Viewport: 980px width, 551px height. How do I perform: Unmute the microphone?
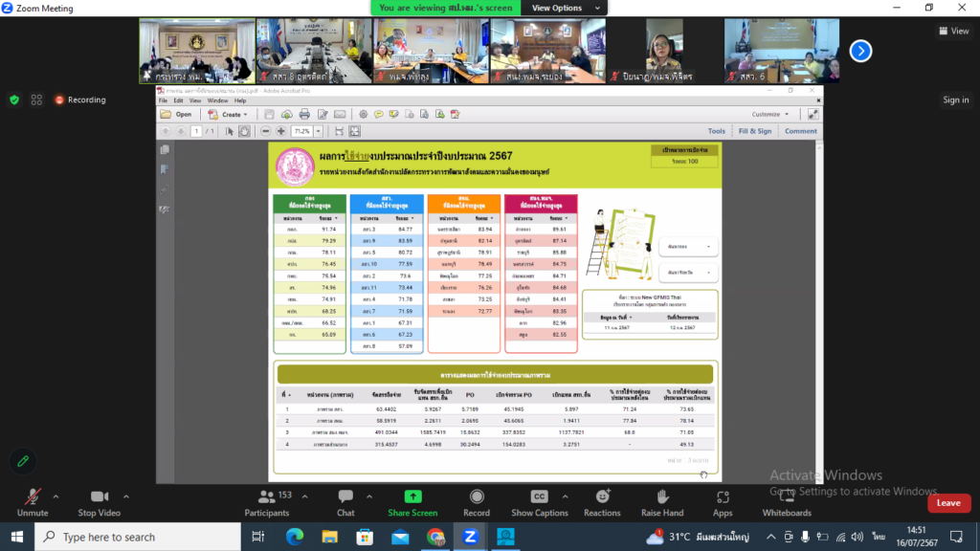(33, 503)
